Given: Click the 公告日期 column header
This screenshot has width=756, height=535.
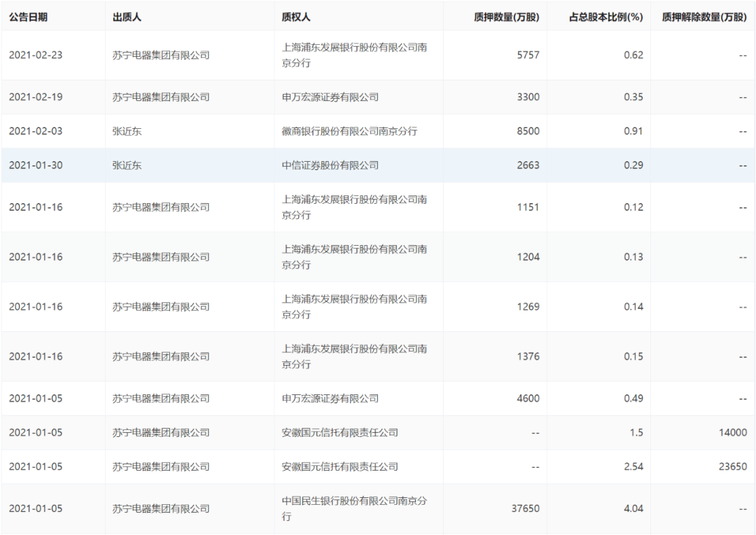Looking at the screenshot, I should click(28, 18).
